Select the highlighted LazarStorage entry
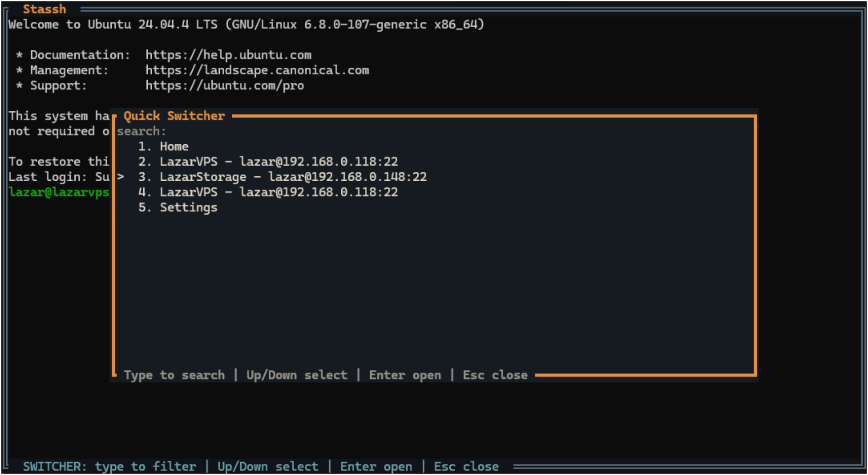This screenshot has height=475, width=868. click(x=293, y=176)
